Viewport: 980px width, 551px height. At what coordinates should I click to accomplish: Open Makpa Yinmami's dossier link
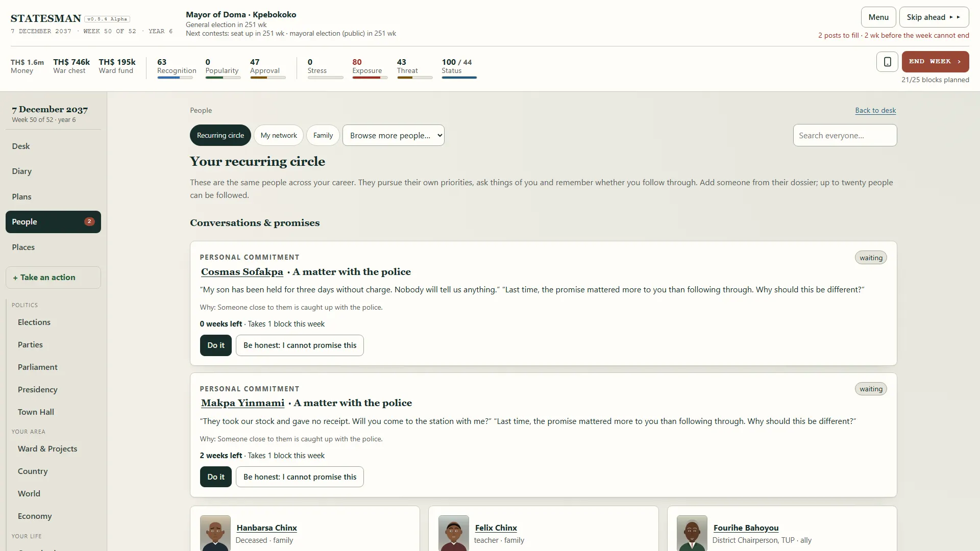[x=242, y=403]
